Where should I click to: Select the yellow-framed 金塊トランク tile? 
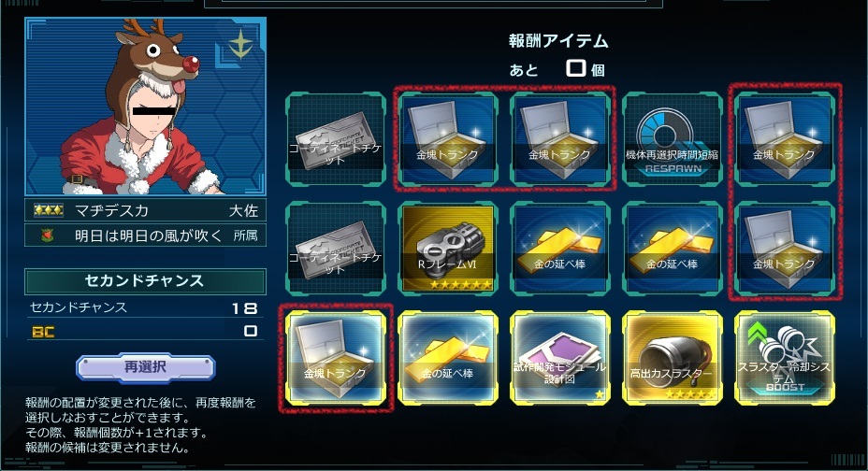[336, 358]
